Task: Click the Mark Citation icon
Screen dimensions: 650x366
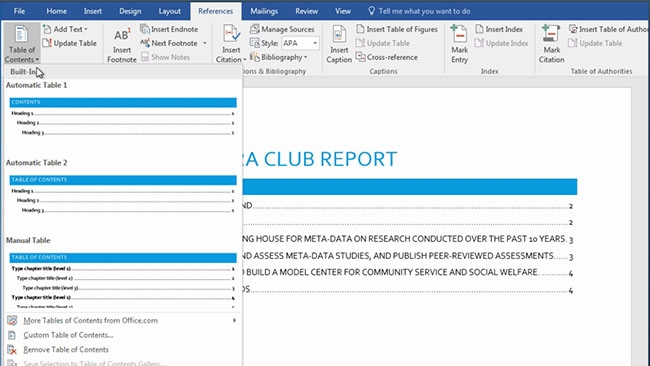Action: (551, 33)
